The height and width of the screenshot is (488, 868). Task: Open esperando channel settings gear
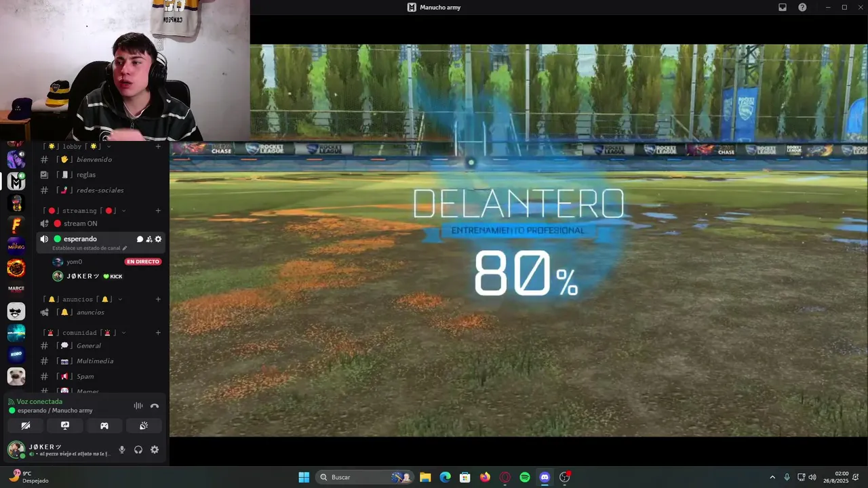(x=158, y=239)
